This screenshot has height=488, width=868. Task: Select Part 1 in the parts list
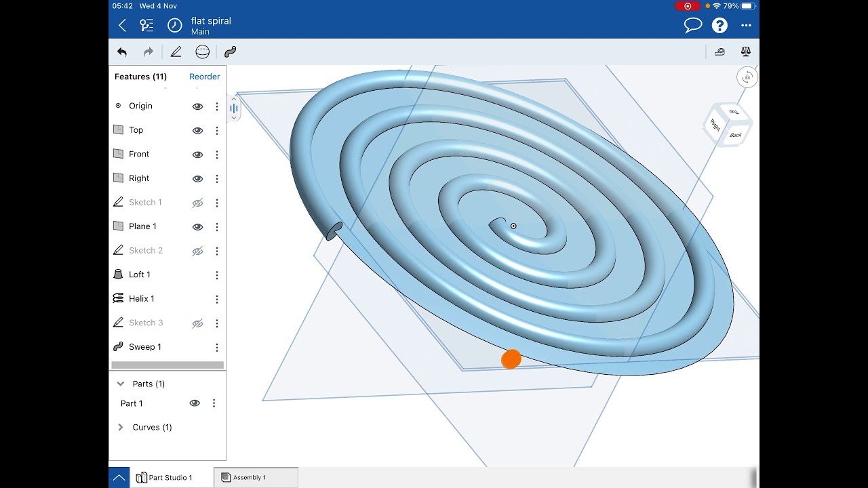pyautogui.click(x=132, y=403)
